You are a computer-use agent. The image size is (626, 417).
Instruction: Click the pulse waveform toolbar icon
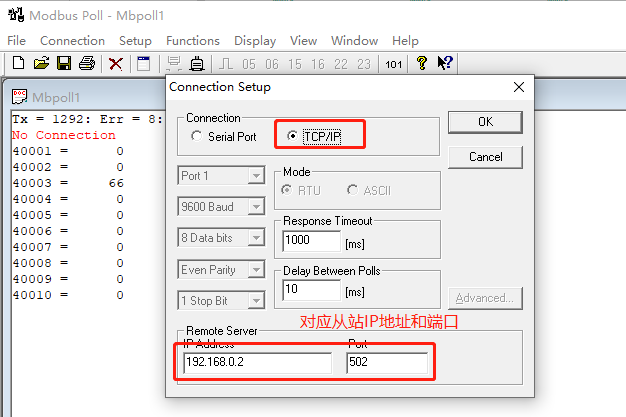(x=226, y=64)
